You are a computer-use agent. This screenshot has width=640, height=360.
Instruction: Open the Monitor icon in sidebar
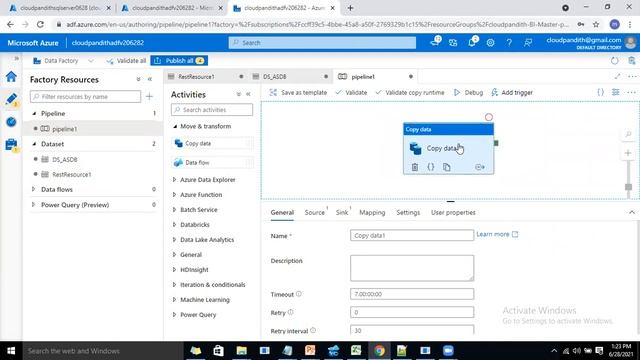[11, 122]
